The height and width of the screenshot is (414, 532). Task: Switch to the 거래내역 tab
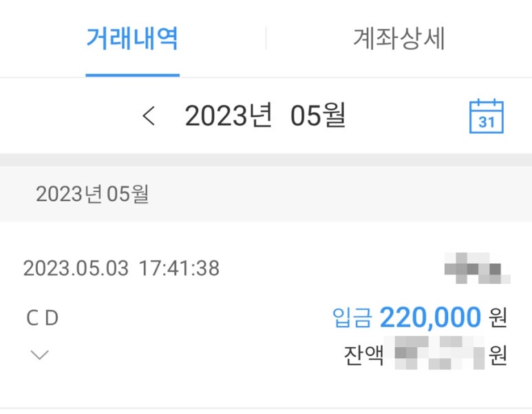pos(132,38)
